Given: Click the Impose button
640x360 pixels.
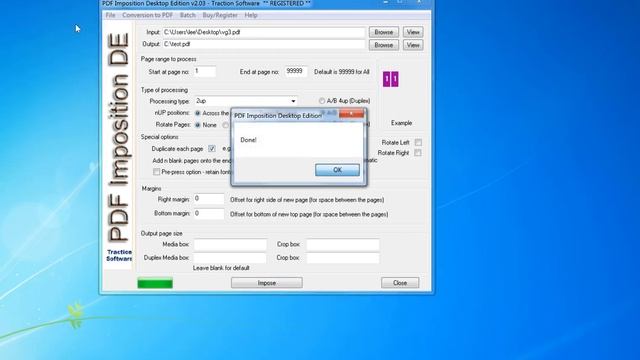Looking at the screenshot, I should [267, 283].
